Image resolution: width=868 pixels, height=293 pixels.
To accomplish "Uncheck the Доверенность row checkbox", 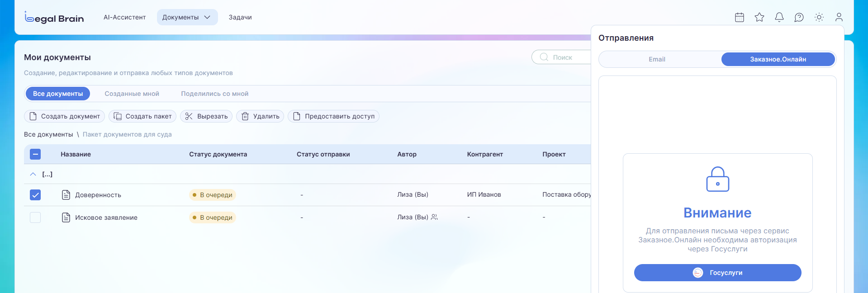I will coord(35,195).
